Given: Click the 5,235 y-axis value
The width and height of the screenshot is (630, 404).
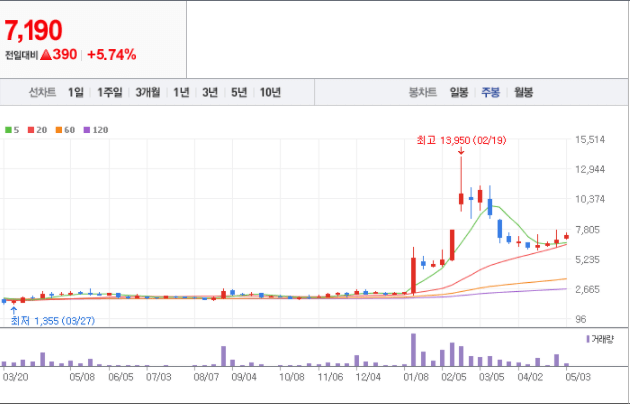Looking at the screenshot, I should [587, 259].
